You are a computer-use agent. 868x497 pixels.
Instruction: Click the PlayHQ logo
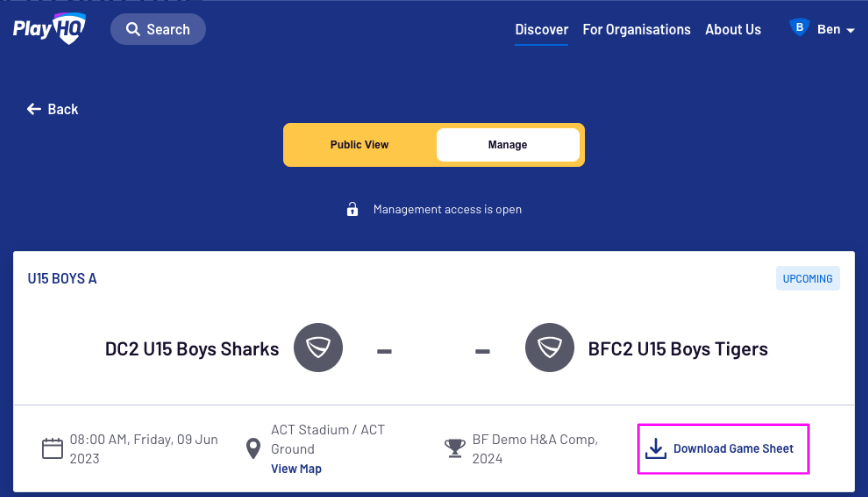(x=49, y=29)
